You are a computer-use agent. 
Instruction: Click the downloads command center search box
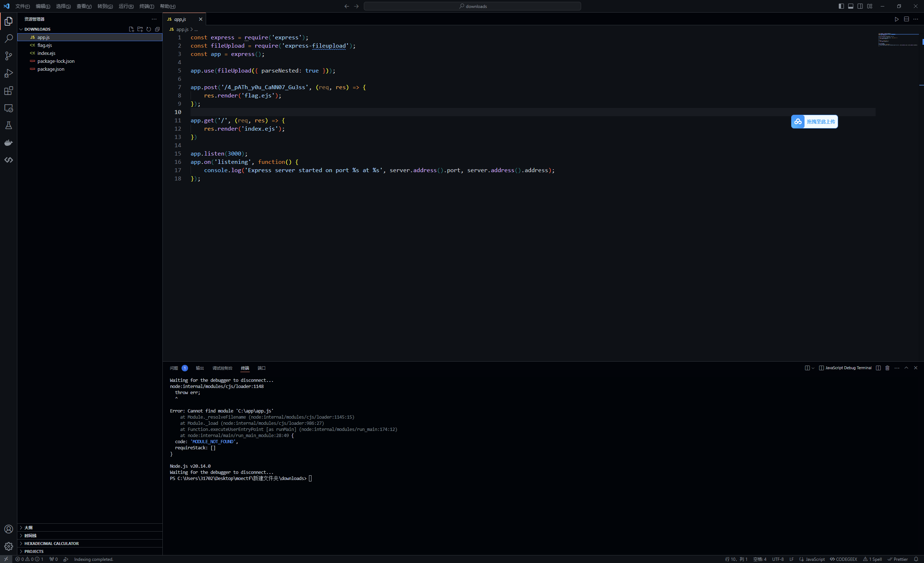click(x=472, y=6)
